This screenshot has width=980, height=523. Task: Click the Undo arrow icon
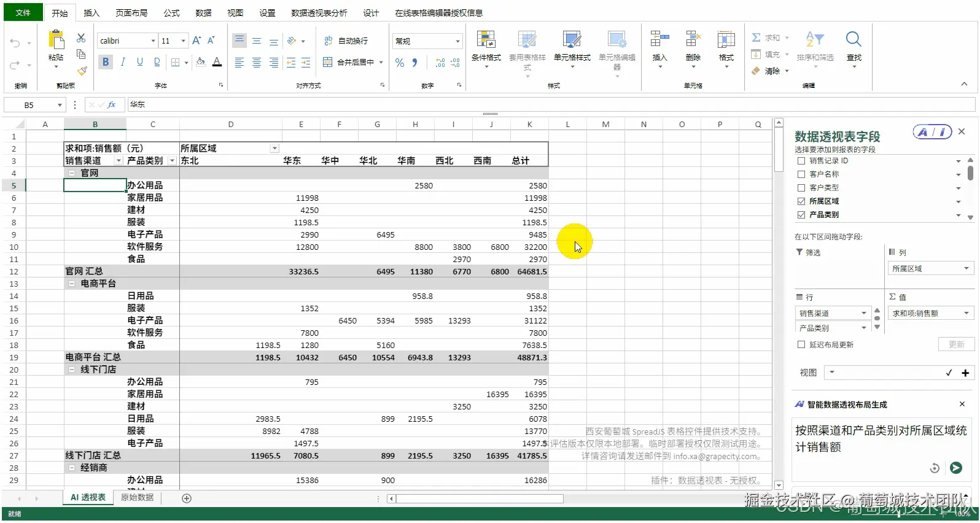[x=15, y=43]
